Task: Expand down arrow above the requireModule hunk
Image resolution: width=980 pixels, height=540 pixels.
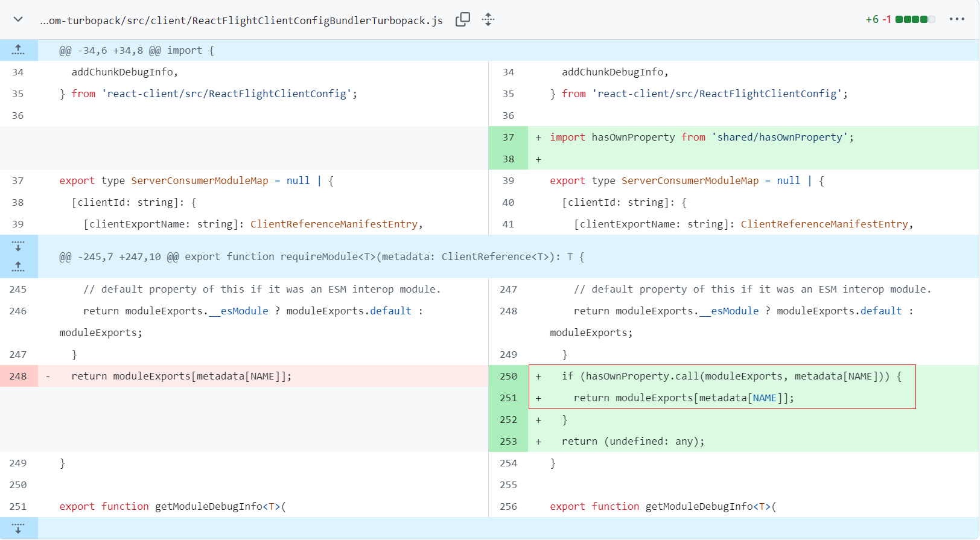Action: (18, 246)
